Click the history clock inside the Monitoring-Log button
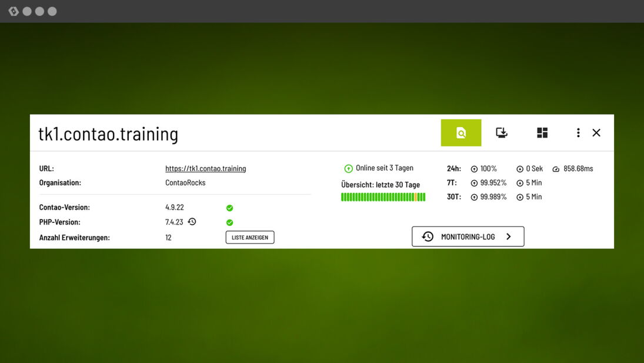Viewport: 644px width, 363px height. pyautogui.click(x=427, y=236)
